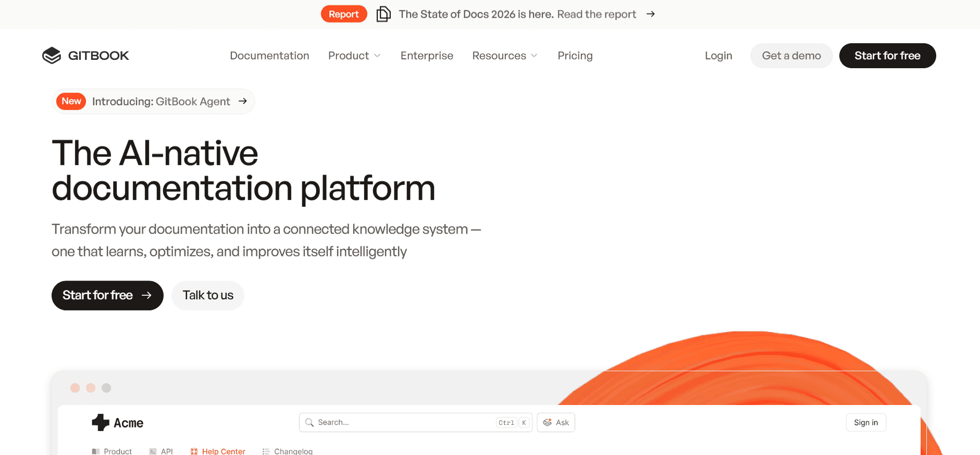Switch to the Product tab in Acme
The width and height of the screenshot is (980, 455).
click(x=112, y=451)
